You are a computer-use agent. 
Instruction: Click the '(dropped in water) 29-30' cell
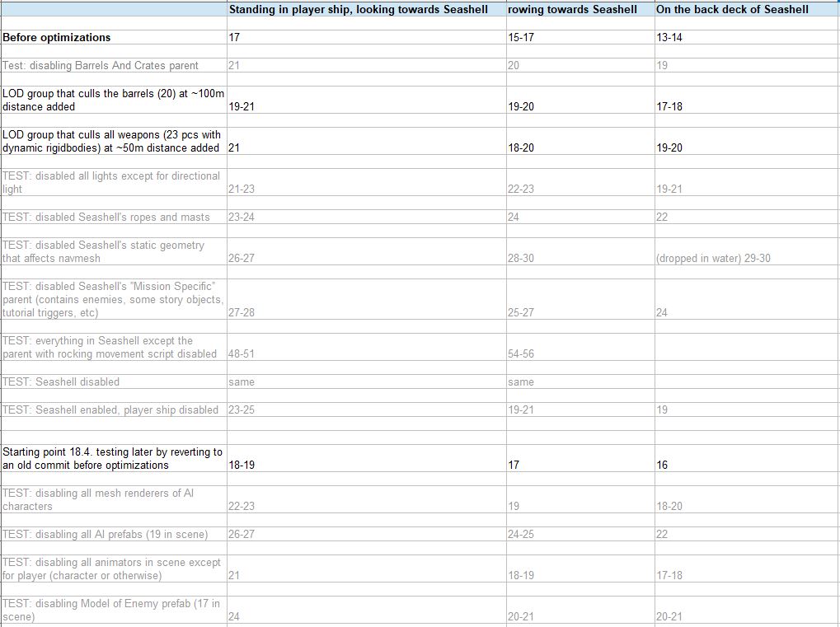(x=713, y=259)
